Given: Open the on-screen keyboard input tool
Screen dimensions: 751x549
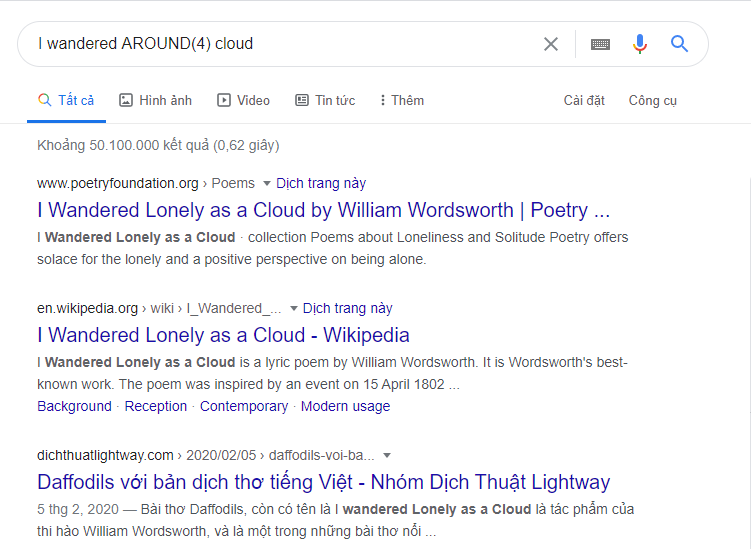Looking at the screenshot, I should 600,45.
